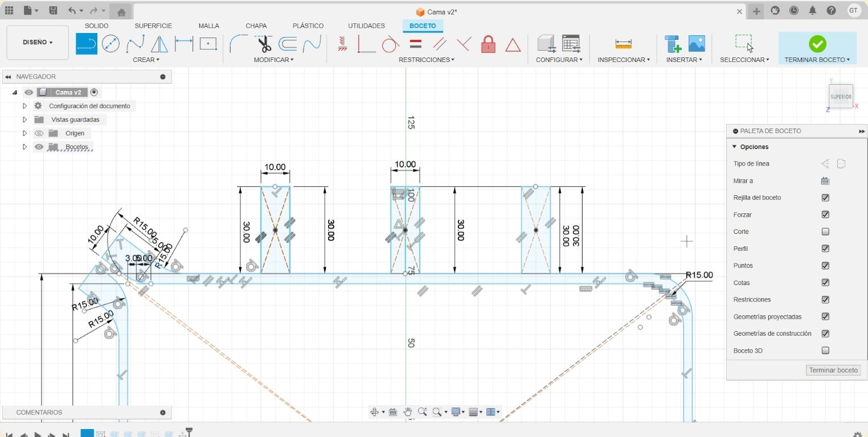The width and height of the screenshot is (868, 437).
Task: Toggle the Restricciones checkbox
Action: [x=825, y=299]
